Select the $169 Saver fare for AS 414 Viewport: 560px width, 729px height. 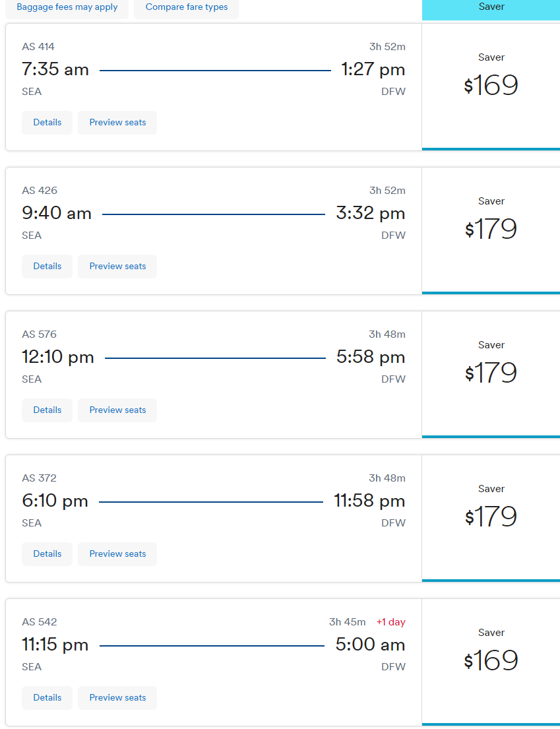[491, 87]
